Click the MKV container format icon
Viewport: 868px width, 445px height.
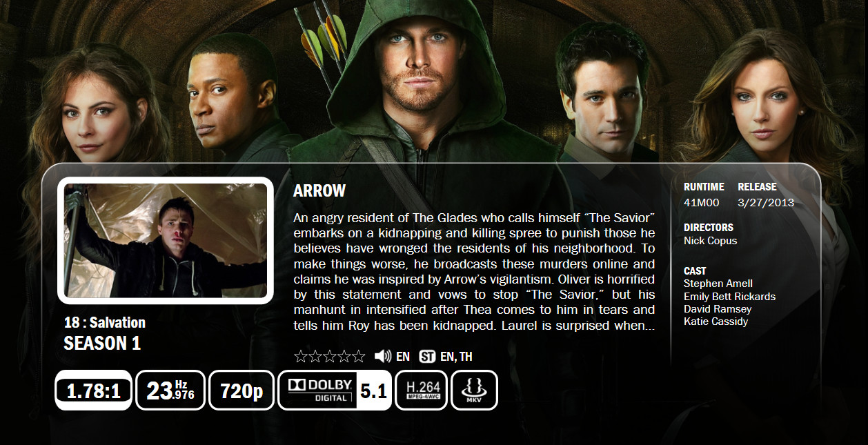(x=474, y=390)
